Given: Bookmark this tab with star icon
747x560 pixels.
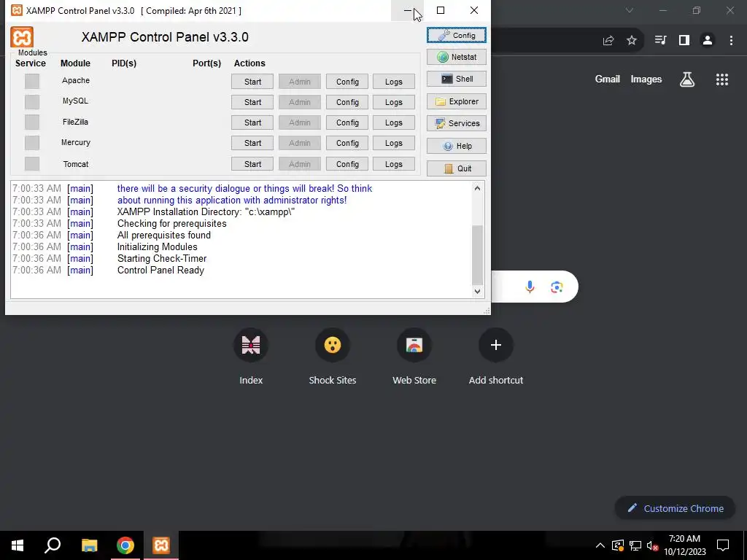Looking at the screenshot, I should pos(632,41).
